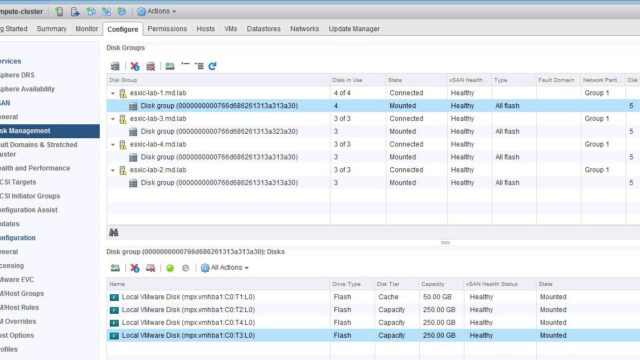The height and width of the screenshot is (360, 640).
Task: Click the new resource pool toolbar icon
Action: tap(107, 11)
